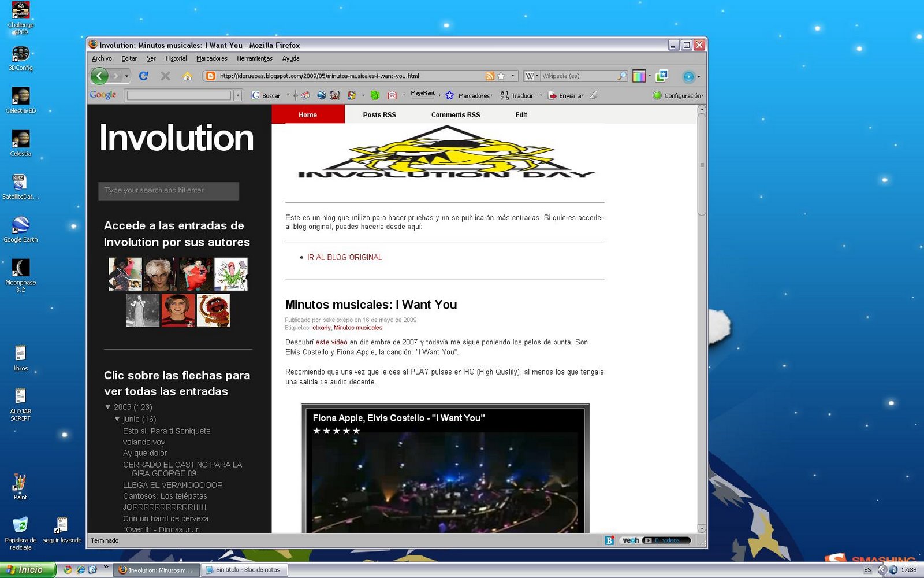Open the 'Ay que dolor' entry
This screenshot has height=578, width=924.
pos(145,453)
